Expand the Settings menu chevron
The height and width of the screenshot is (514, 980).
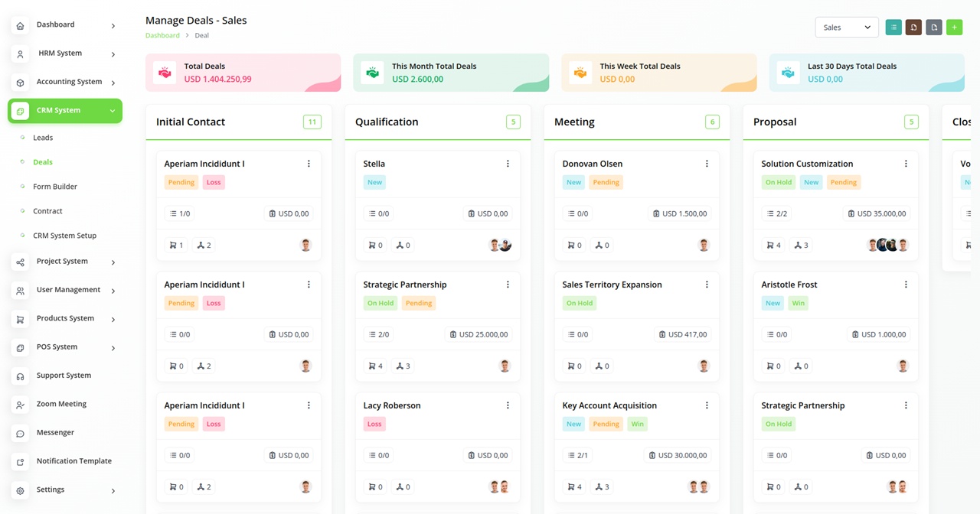pyautogui.click(x=113, y=490)
